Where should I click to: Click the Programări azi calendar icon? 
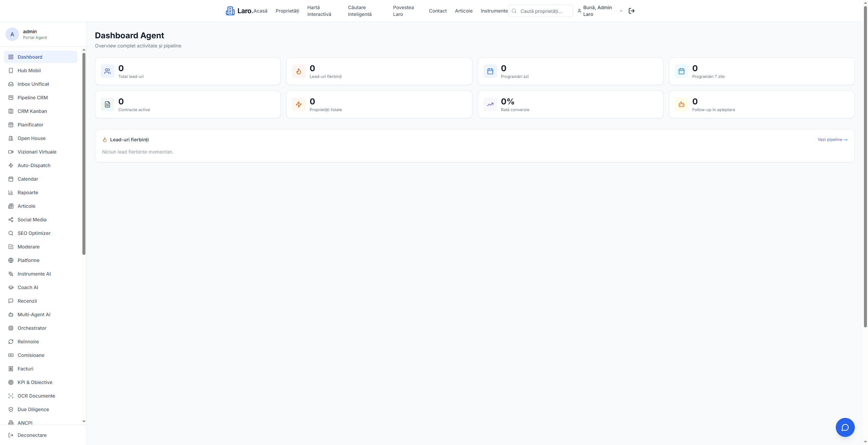click(490, 71)
